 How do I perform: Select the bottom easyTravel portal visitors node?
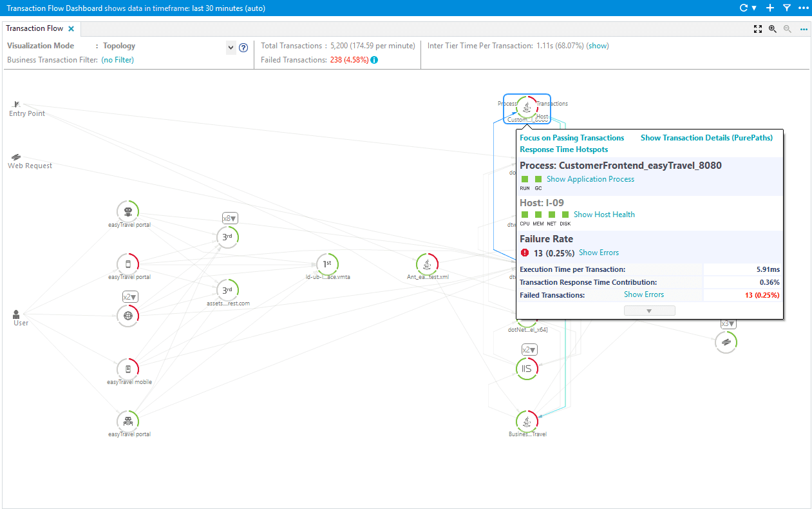[x=128, y=421]
